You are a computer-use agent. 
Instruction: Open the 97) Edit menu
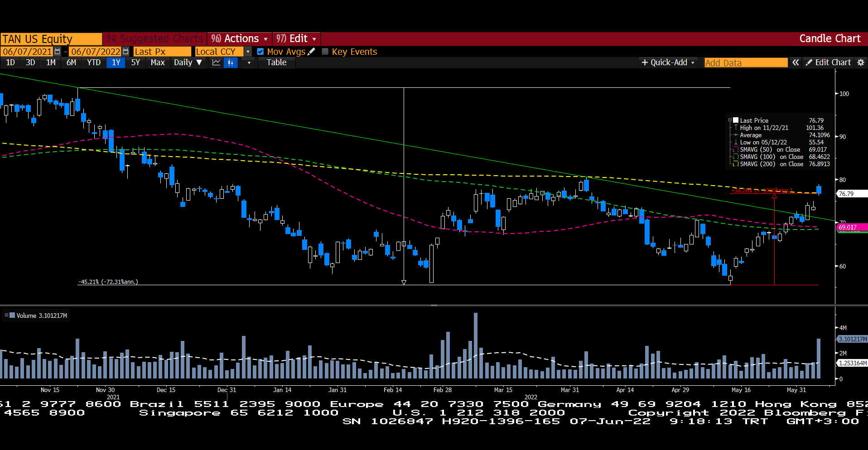click(296, 38)
